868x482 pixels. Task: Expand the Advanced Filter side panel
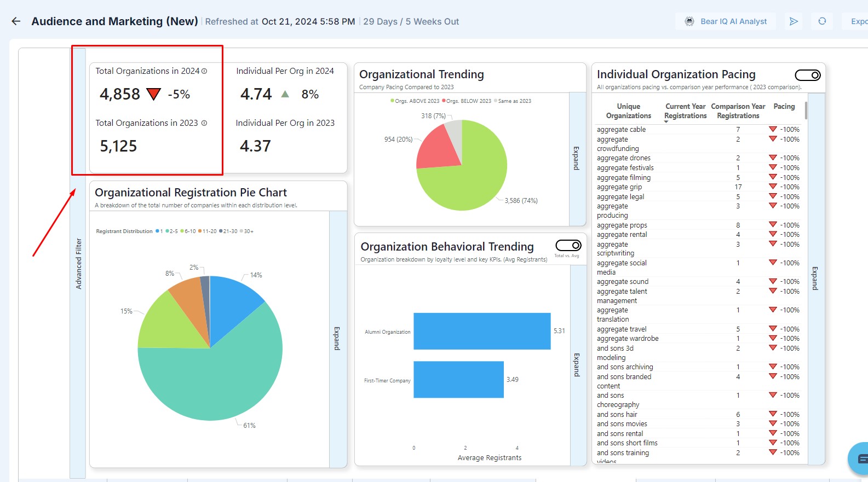(x=78, y=263)
